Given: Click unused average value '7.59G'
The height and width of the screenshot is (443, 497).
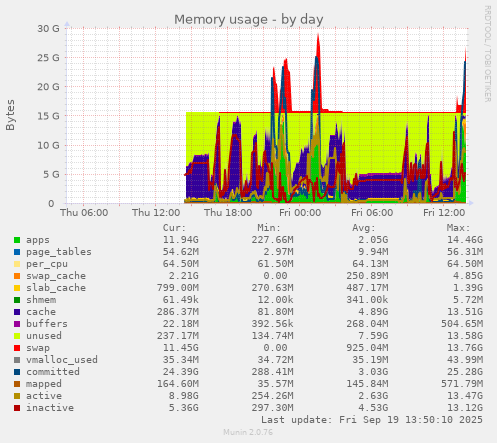Looking at the screenshot, I should 373,336.
